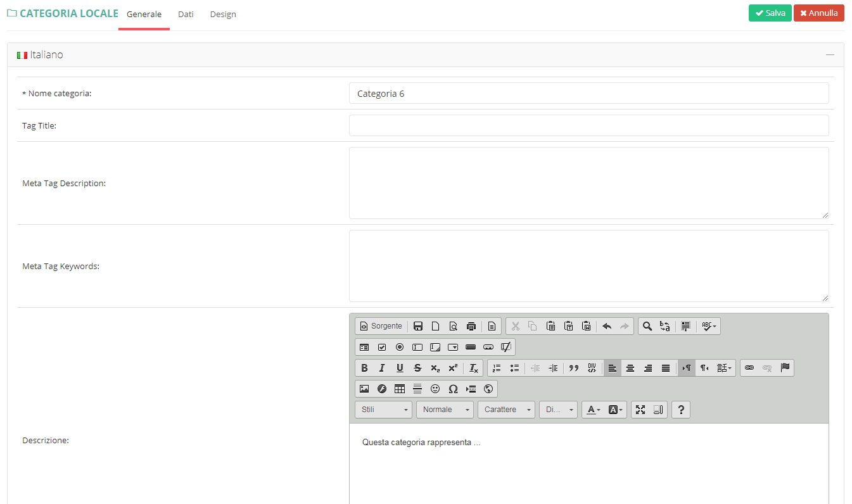Insert a table from editor toolbar
This screenshot has width=852, height=504.
tap(400, 389)
